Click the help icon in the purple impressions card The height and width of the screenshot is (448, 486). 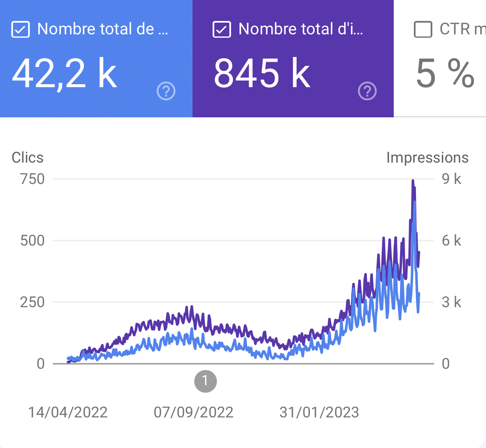367,91
